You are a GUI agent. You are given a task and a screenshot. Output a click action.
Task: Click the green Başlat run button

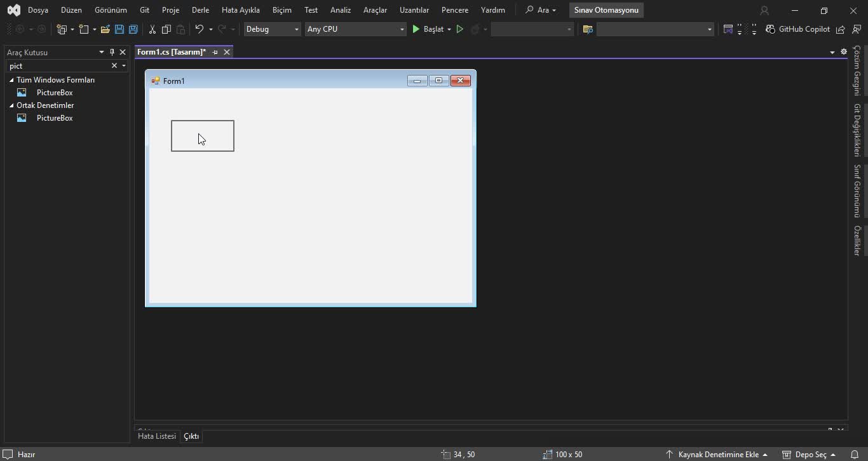coord(428,29)
